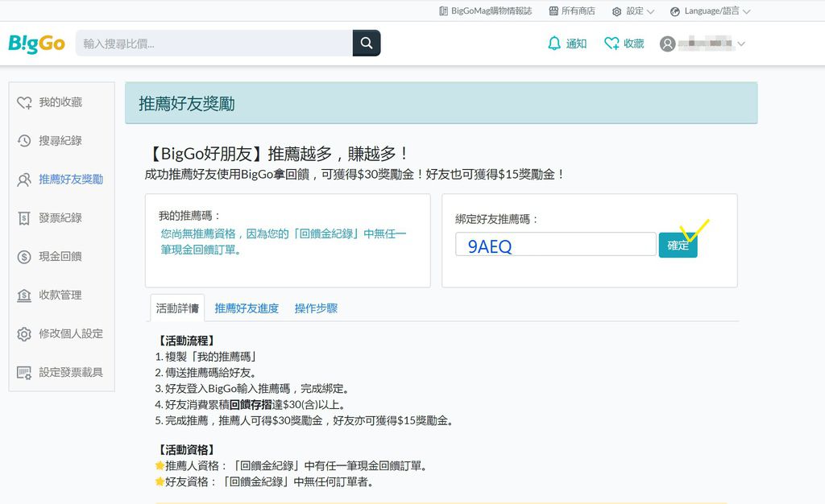Open 現金回饋 in sidebar menu
825x504 pixels.
(62, 257)
